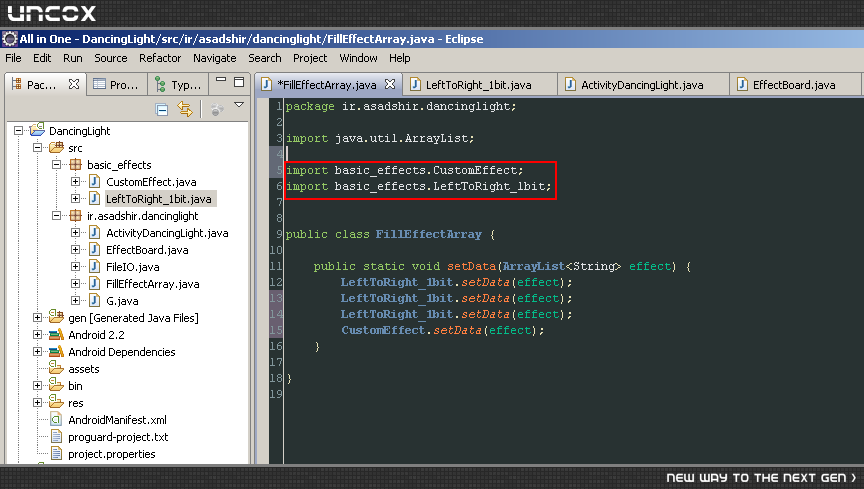Minimize the Package Explorer panel
Screen dimensions: 864x489
[x=221, y=80]
